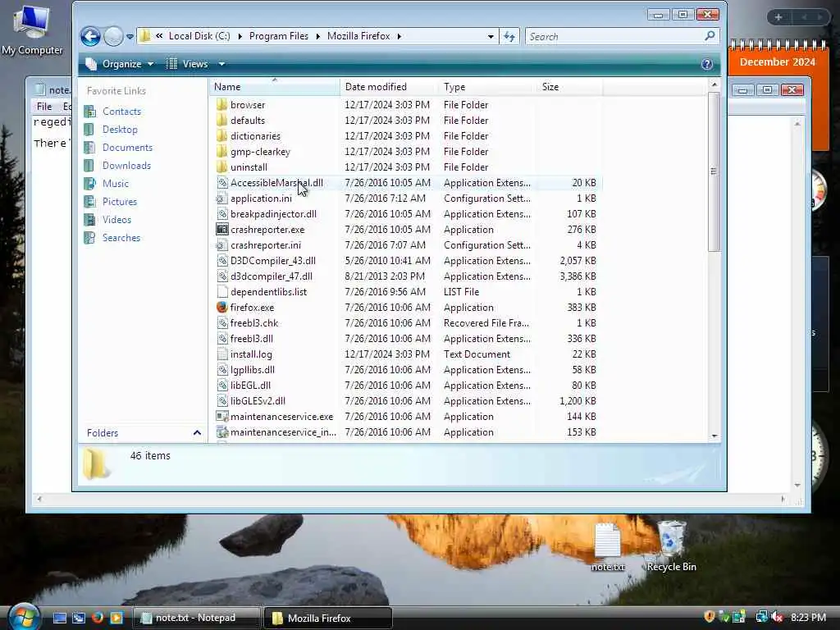The width and height of the screenshot is (840, 630).
Task: Click the Forward navigation arrow button
Action: tap(113, 36)
